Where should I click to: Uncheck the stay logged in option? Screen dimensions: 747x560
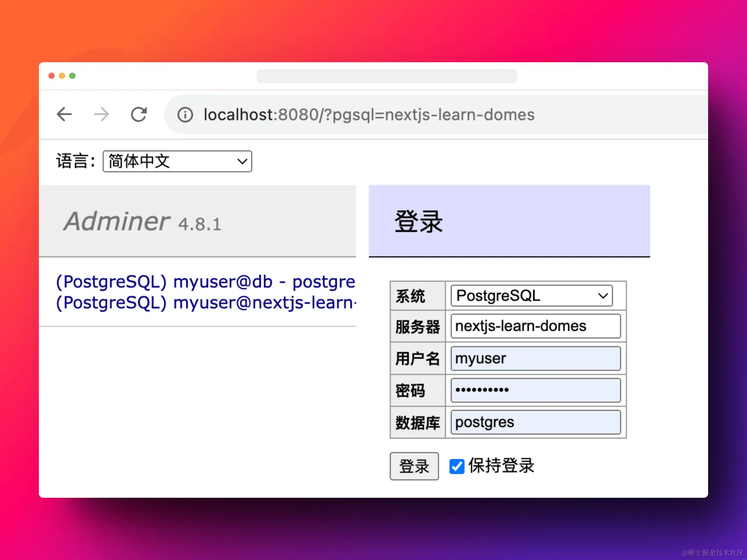tap(456, 466)
